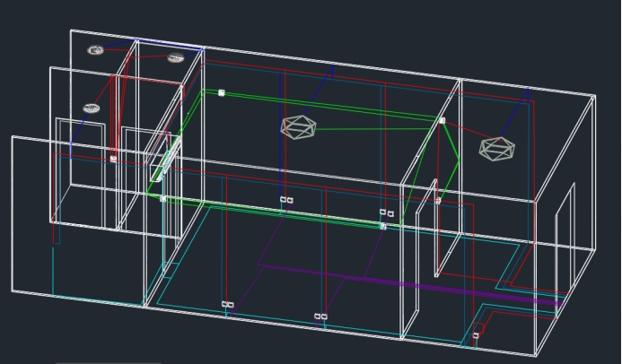Pick the box at the green conduit's lower-left end
The height and width of the screenshot is (364, 622).
(x=162, y=198)
